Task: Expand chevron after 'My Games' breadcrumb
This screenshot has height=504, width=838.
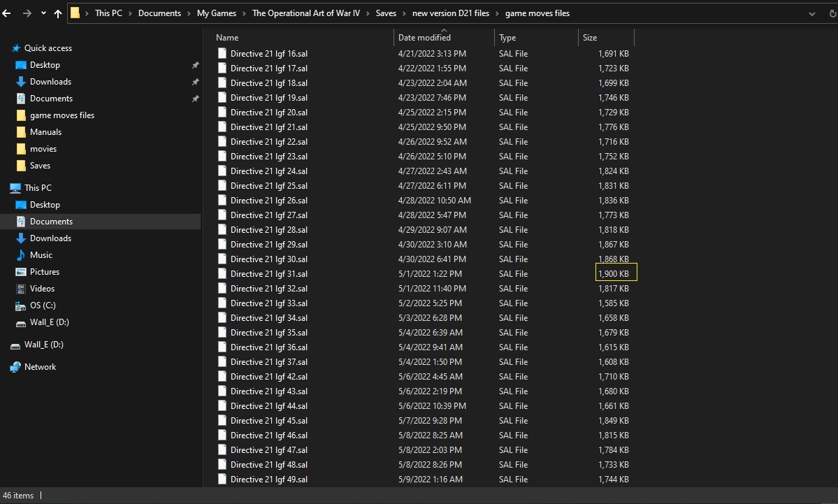Action: (x=244, y=13)
